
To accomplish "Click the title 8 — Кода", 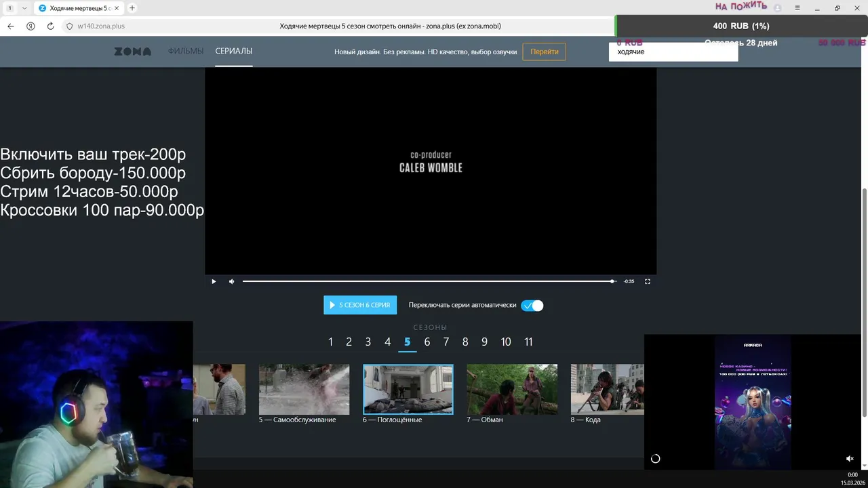I will point(586,420).
